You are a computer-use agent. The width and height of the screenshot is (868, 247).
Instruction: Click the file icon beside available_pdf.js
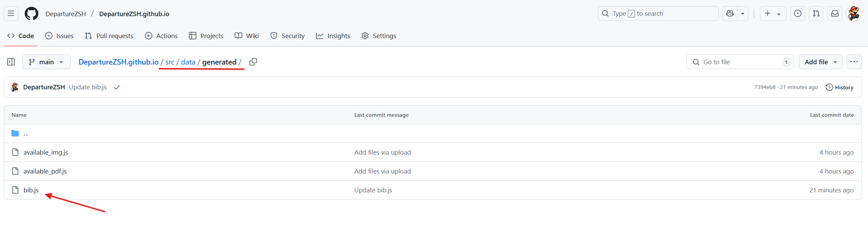tap(15, 171)
